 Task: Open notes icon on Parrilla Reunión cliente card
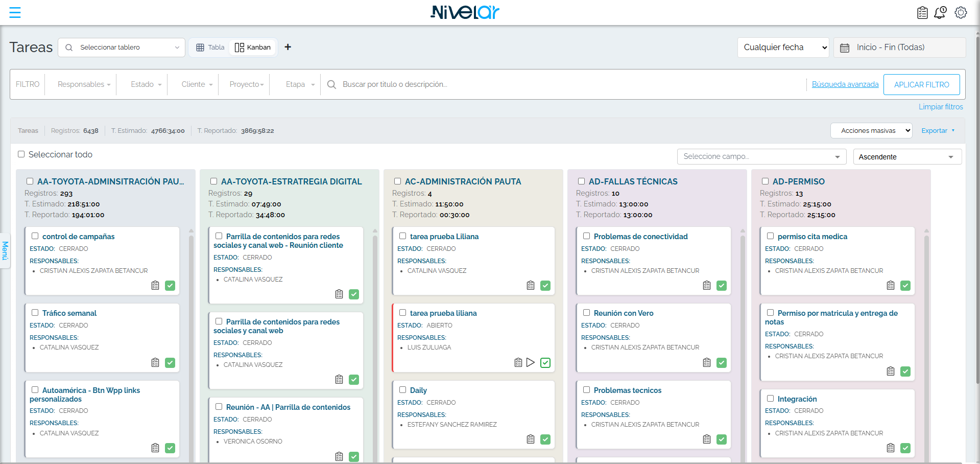[x=339, y=294]
